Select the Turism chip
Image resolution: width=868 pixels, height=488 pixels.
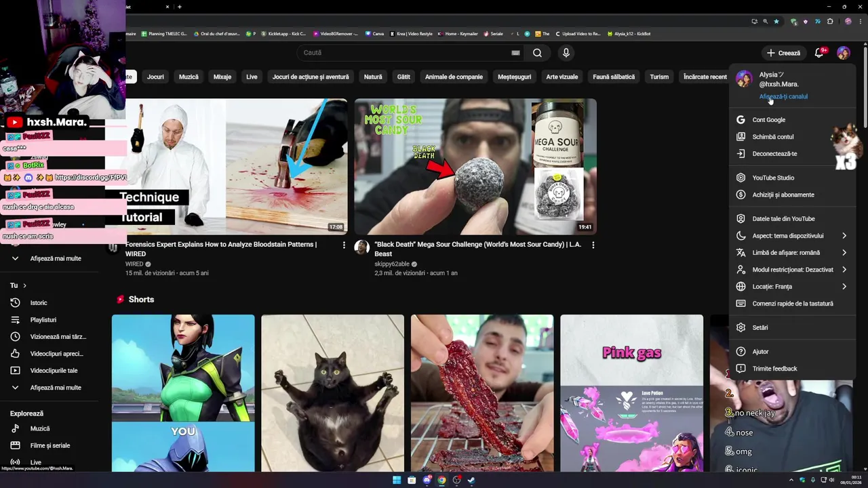(x=659, y=77)
